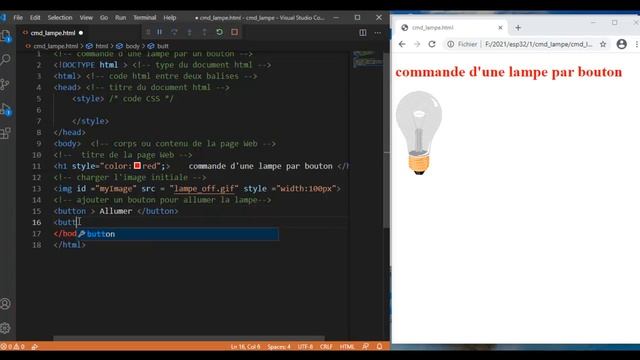Close the cmd_lampe.html Chrome tab
640x360 pixels.
pos(500,28)
